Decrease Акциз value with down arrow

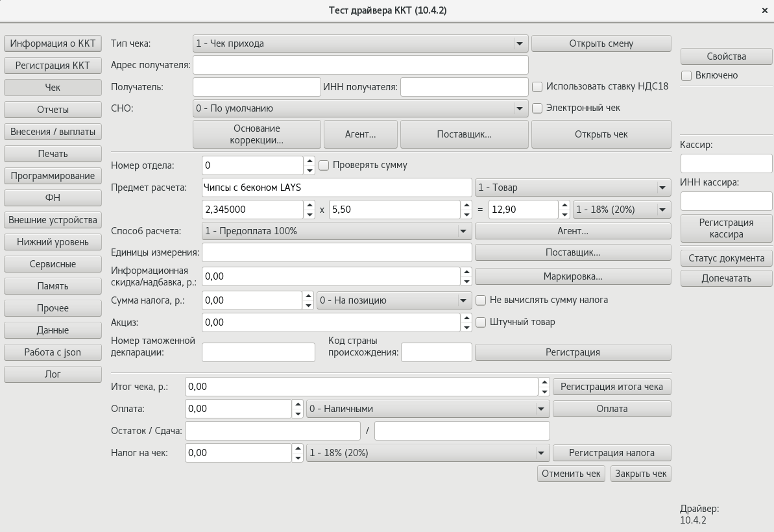point(466,327)
